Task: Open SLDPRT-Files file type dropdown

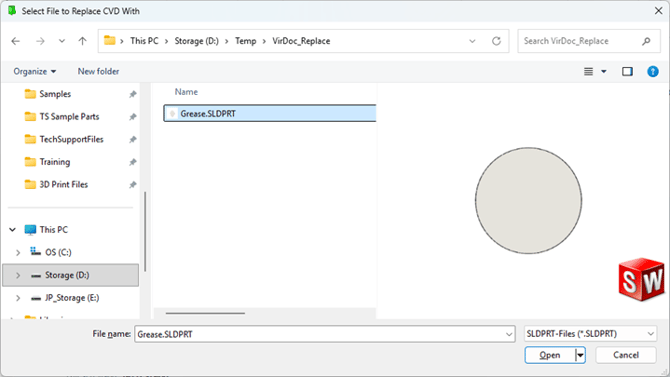Action: pyautogui.click(x=591, y=334)
